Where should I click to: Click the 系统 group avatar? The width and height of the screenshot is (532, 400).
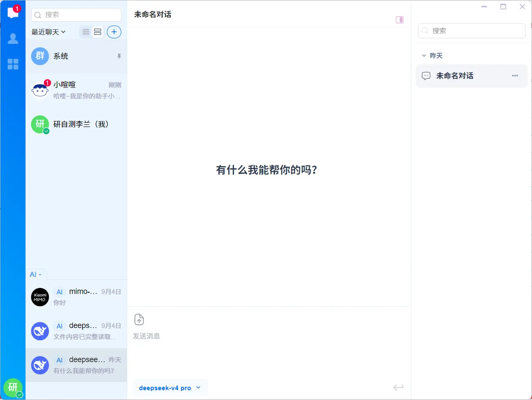tap(40, 56)
